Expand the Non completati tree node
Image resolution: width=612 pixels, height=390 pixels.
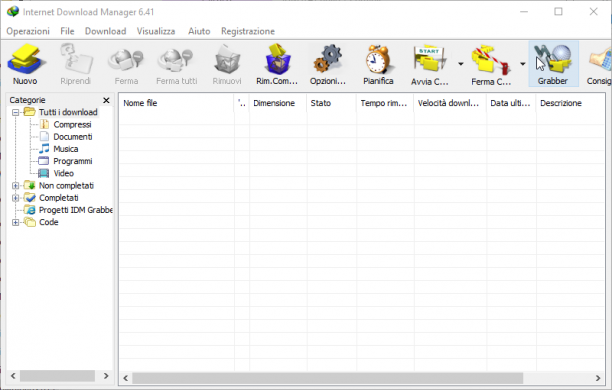pyautogui.click(x=16, y=186)
